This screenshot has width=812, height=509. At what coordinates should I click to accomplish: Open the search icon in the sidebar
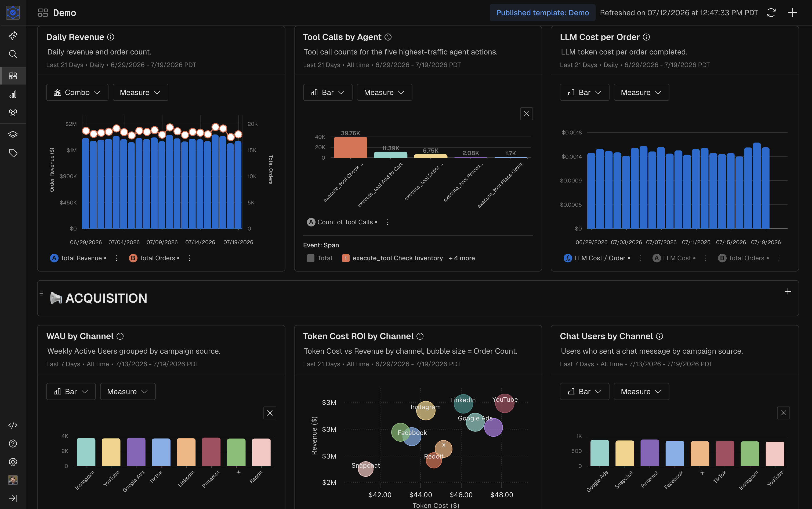click(13, 54)
